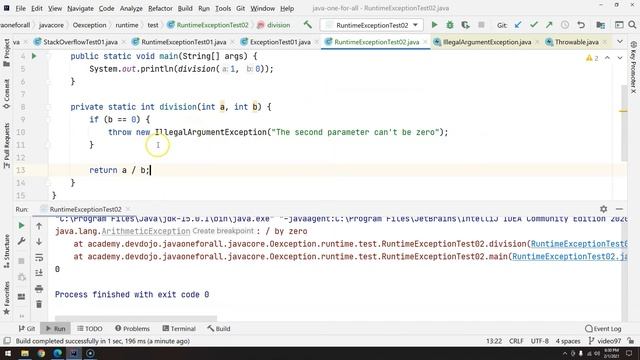Open the Problems tool window
The height and width of the screenshot is (360, 640).
(132, 329)
